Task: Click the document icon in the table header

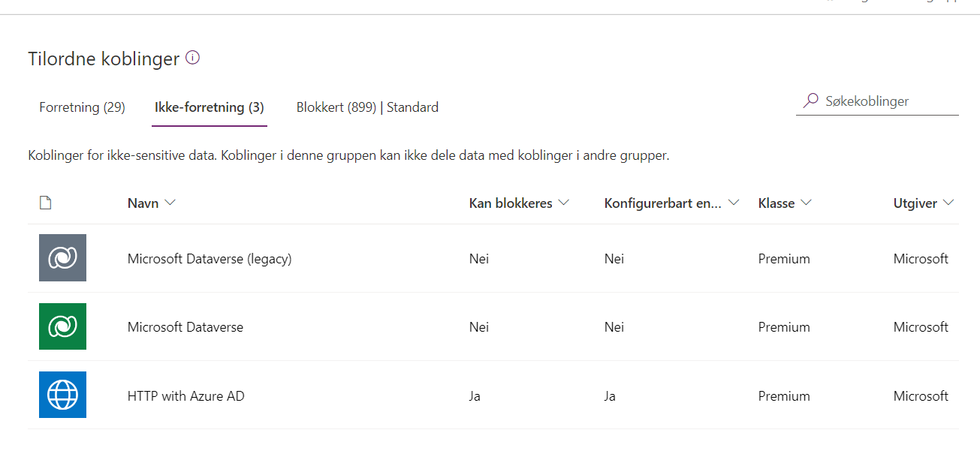Action: 45,202
